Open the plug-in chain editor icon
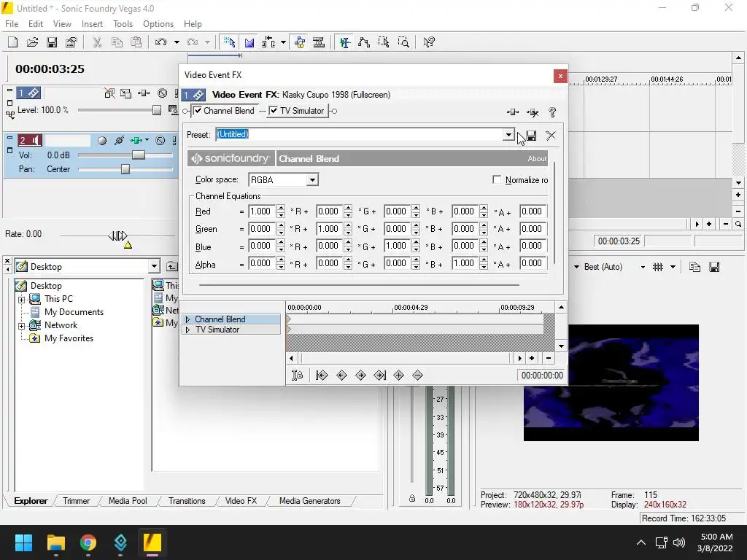The height and width of the screenshot is (560, 747). tap(513, 112)
